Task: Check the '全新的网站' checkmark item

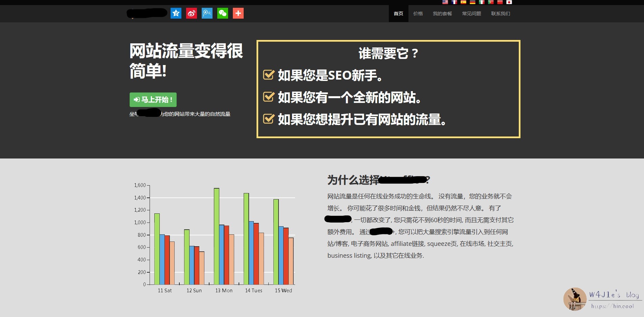Action: click(x=269, y=97)
